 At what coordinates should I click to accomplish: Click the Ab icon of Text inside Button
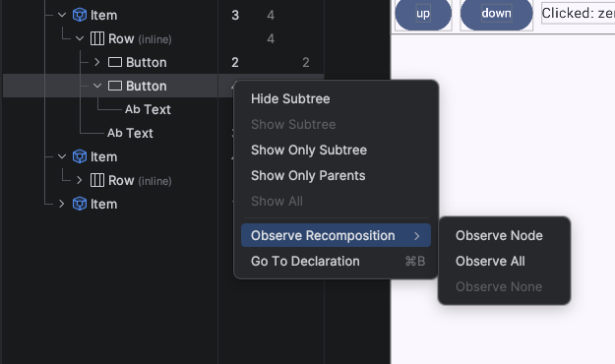pyautogui.click(x=133, y=109)
